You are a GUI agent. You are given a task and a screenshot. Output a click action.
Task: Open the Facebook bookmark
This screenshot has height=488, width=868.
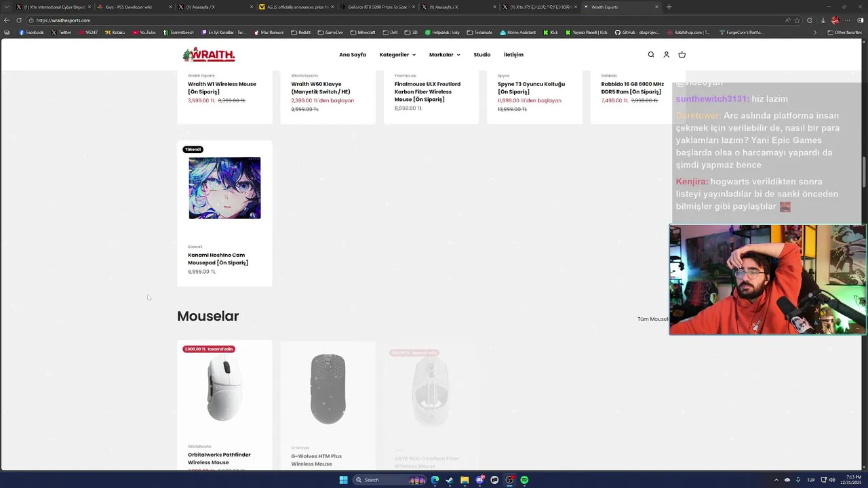click(x=31, y=33)
